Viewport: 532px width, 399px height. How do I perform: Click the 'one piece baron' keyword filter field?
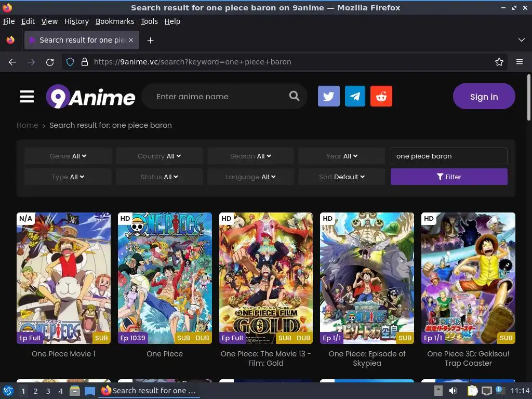click(449, 156)
